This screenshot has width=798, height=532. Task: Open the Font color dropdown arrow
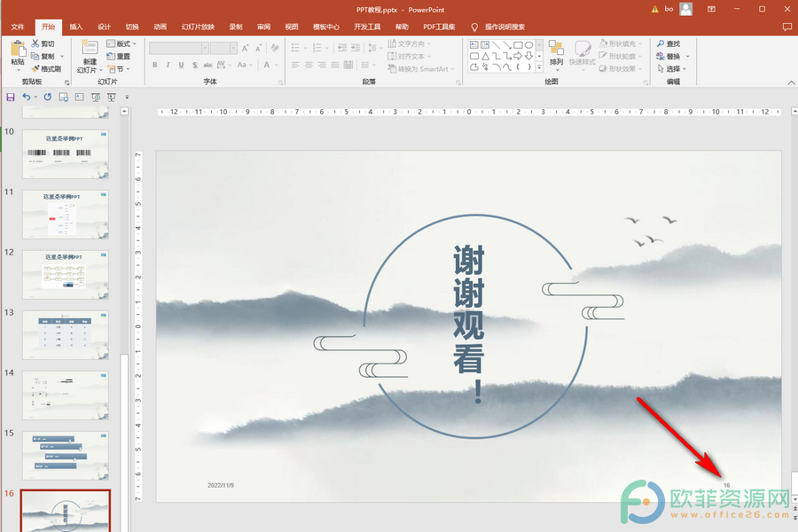click(x=277, y=65)
